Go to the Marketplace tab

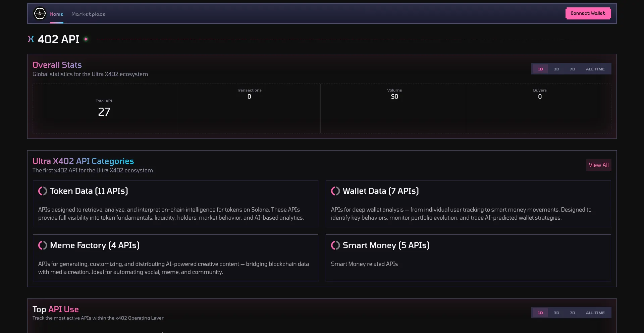[89, 14]
